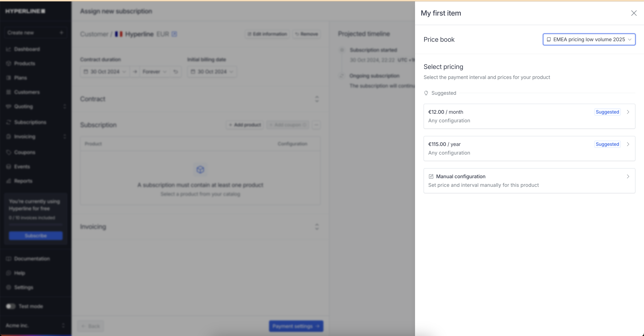Viewport: 644px width, 336px height.
Task: Click the Manual configuration pencil icon
Action: 431,177
